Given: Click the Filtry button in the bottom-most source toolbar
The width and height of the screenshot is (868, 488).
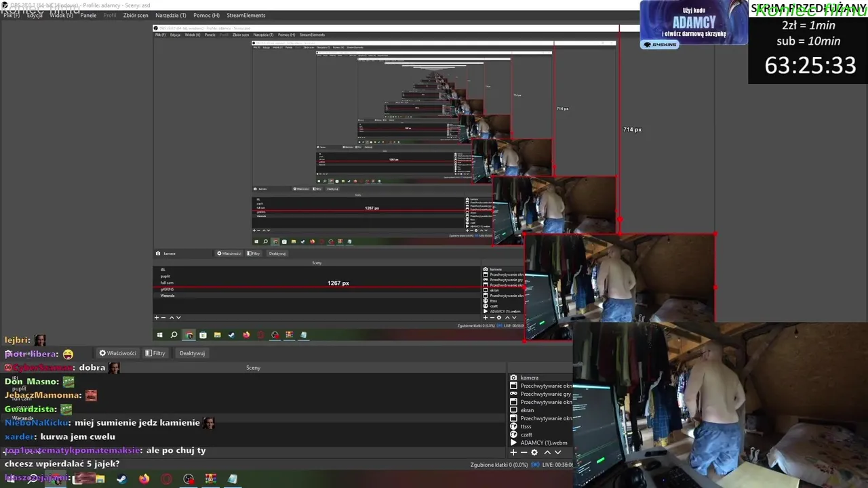Looking at the screenshot, I should tap(155, 353).
